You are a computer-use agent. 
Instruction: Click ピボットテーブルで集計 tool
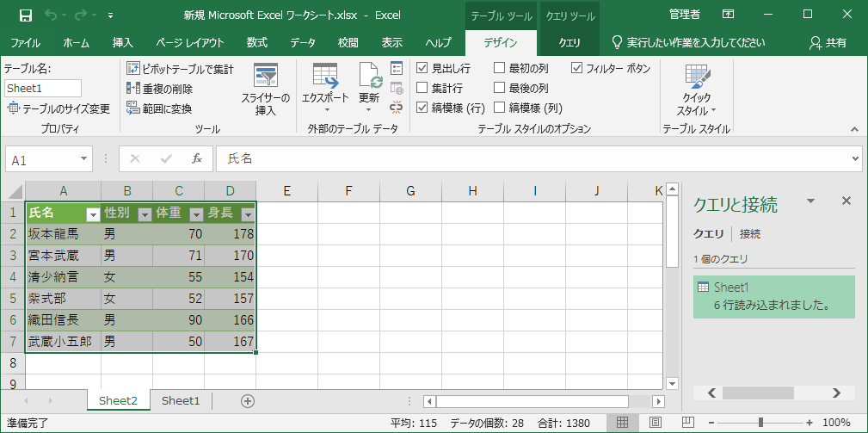click(x=180, y=69)
